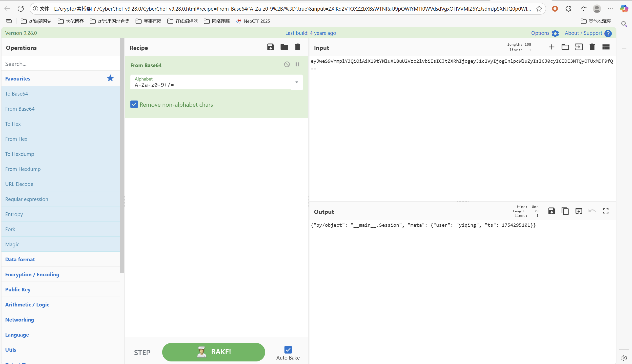Image resolution: width=632 pixels, height=364 pixels.
Task: Disable the From Base64 operation
Action: (287, 64)
